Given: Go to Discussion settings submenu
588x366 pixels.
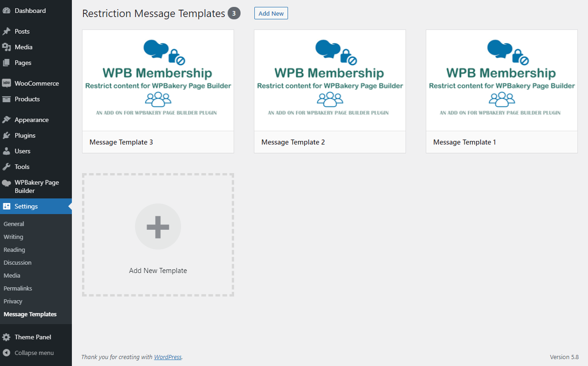Looking at the screenshot, I should coord(18,262).
